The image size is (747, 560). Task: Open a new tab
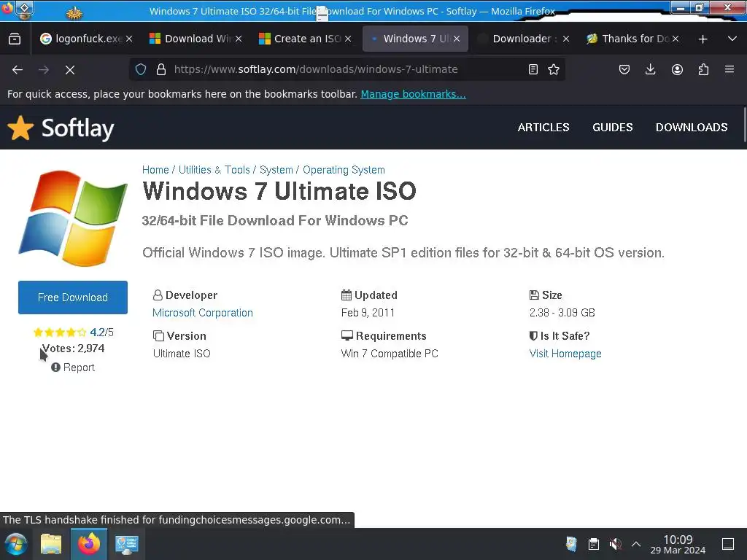click(703, 39)
